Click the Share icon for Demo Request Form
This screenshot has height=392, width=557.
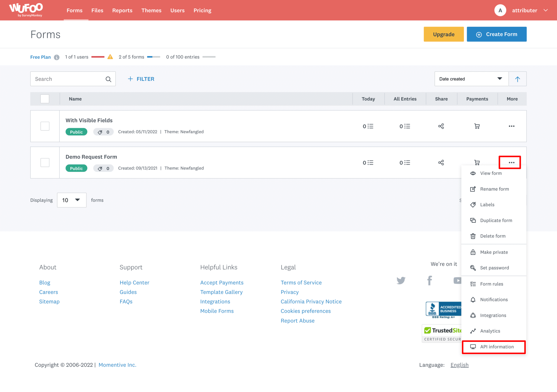(441, 162)
